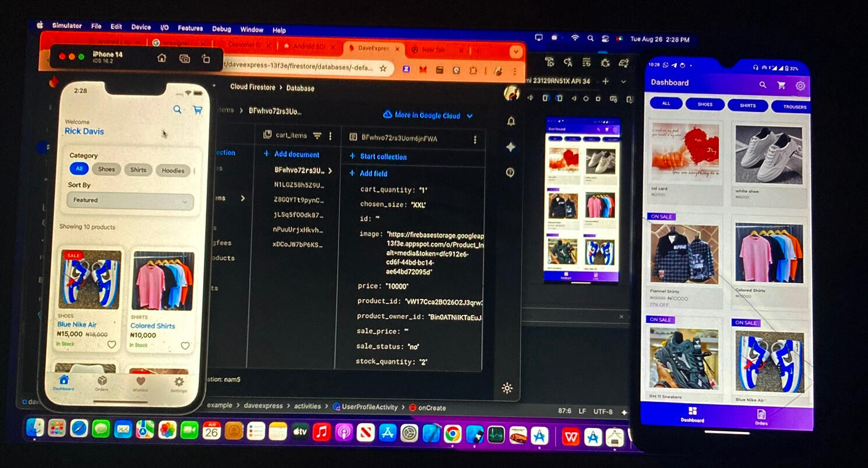The image size is (868, 468).
Task: Open the Features menu
Action: coord(190,28)
